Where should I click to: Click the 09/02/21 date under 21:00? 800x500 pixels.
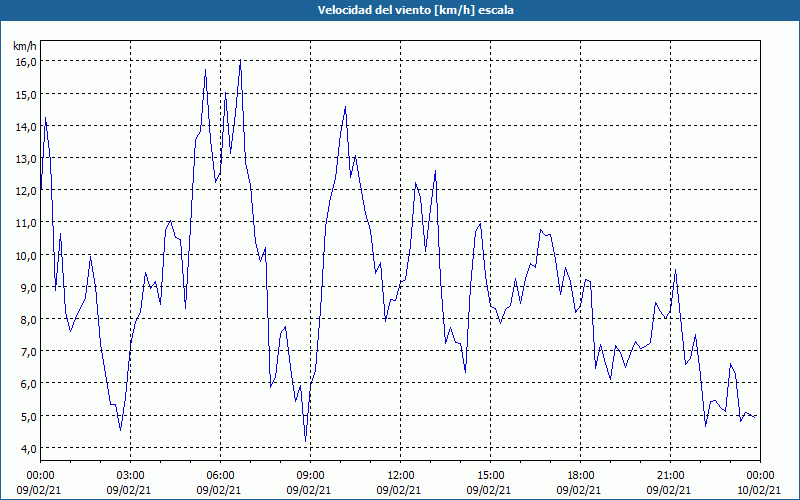[668, 490]
